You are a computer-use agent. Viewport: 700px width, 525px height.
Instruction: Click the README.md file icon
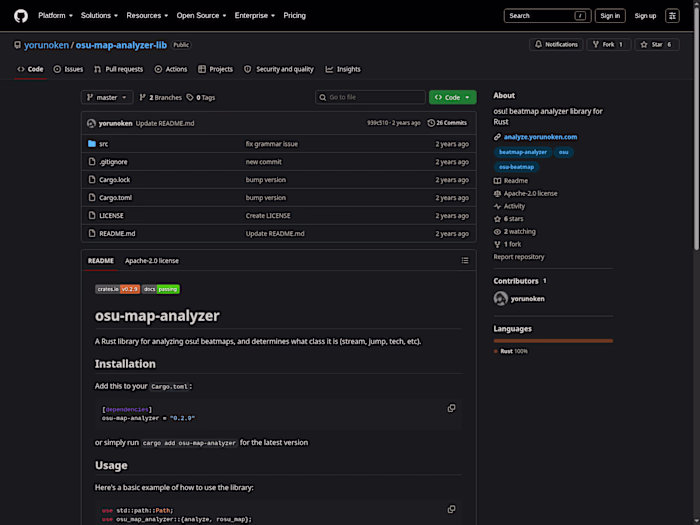(x=92, y=233)
